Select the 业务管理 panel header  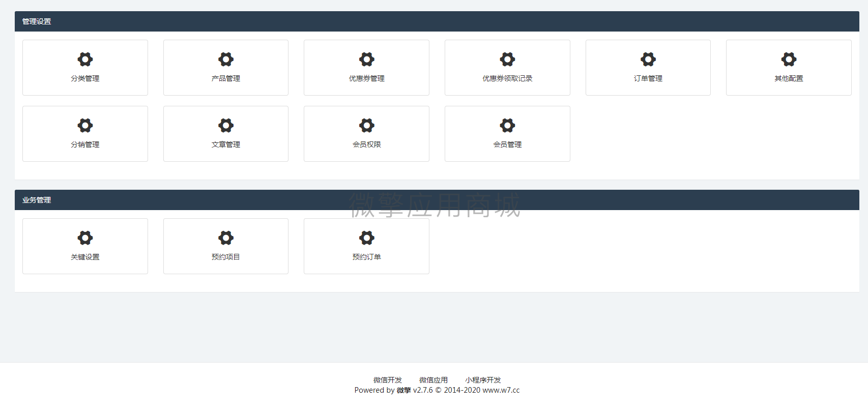tap(37, 200)
